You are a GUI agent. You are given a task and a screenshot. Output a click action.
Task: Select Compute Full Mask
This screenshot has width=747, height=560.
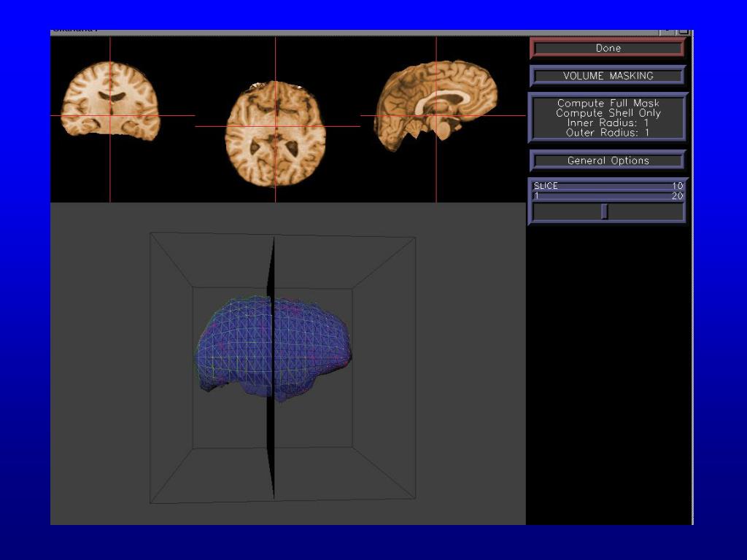pos(608,103)
